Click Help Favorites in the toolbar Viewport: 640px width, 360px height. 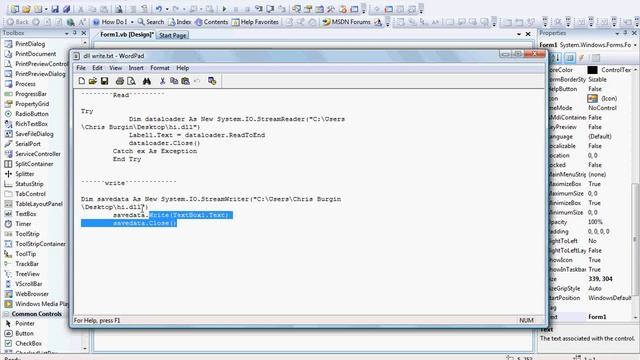pos(255,22)
